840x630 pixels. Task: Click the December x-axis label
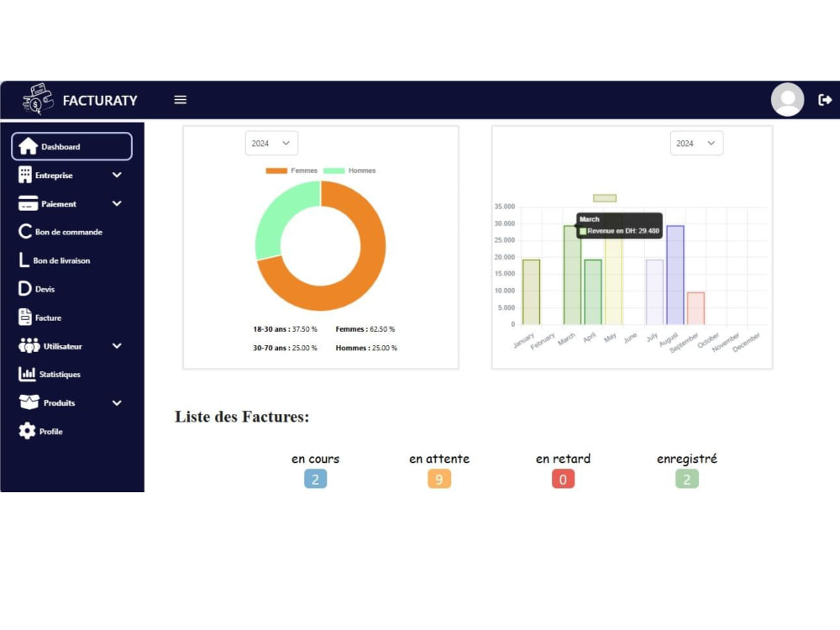[746, 342]
